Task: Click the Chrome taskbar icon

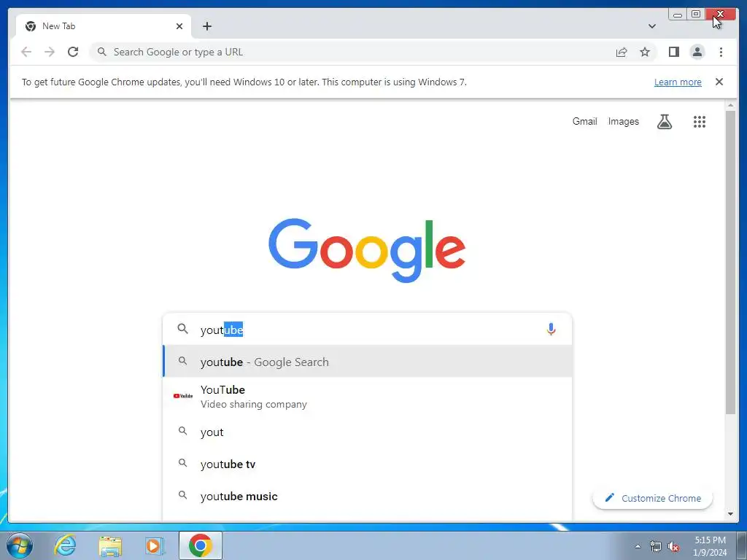Action: click(200, 545)
